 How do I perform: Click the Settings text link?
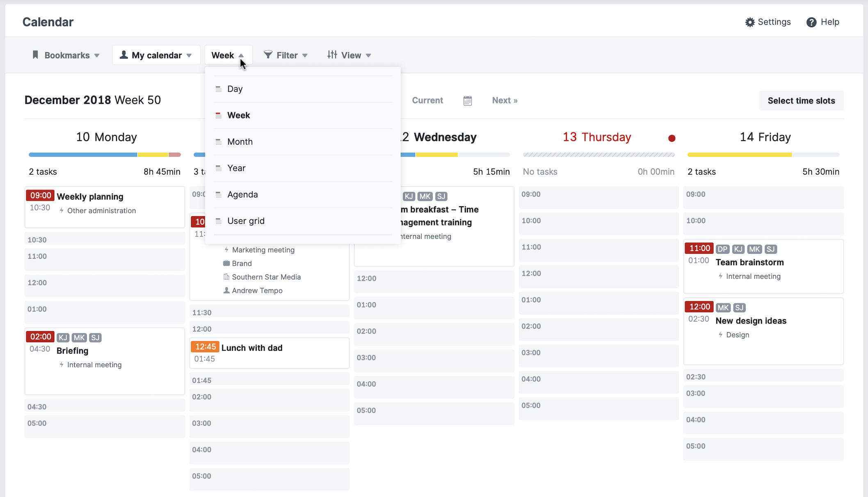click(774, 22)
